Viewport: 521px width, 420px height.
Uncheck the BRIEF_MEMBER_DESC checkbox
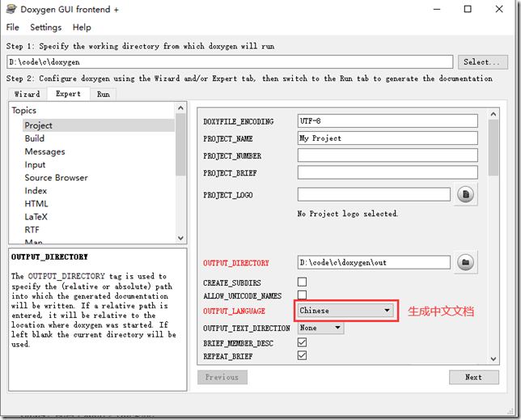pyautogui.click(x=302, y=342)
